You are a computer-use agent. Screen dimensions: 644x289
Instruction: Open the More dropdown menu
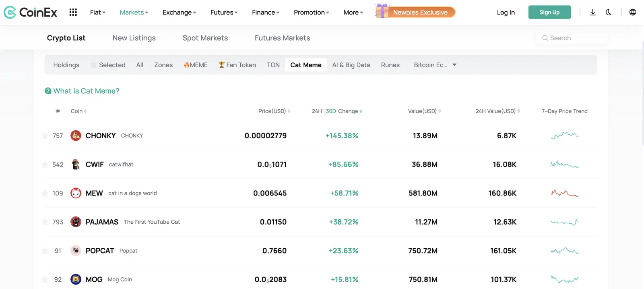coord(353,12)
